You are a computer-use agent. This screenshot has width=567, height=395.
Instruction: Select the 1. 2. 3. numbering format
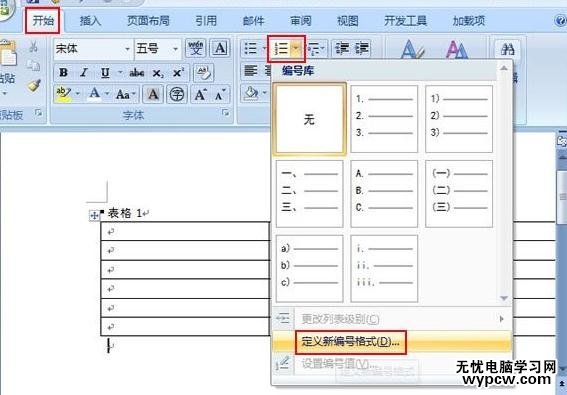[x=384, y=119]
